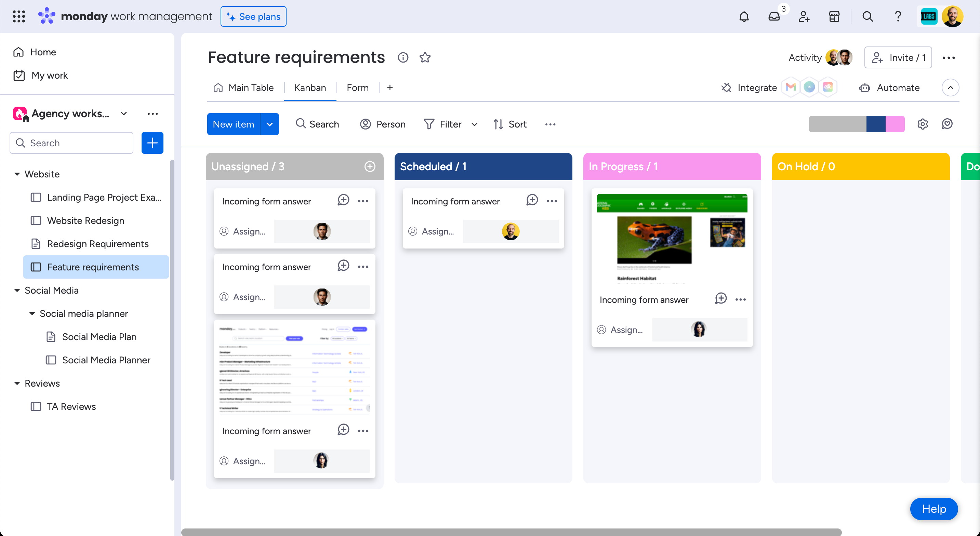Switch to Main Table view

click(243, 88)
